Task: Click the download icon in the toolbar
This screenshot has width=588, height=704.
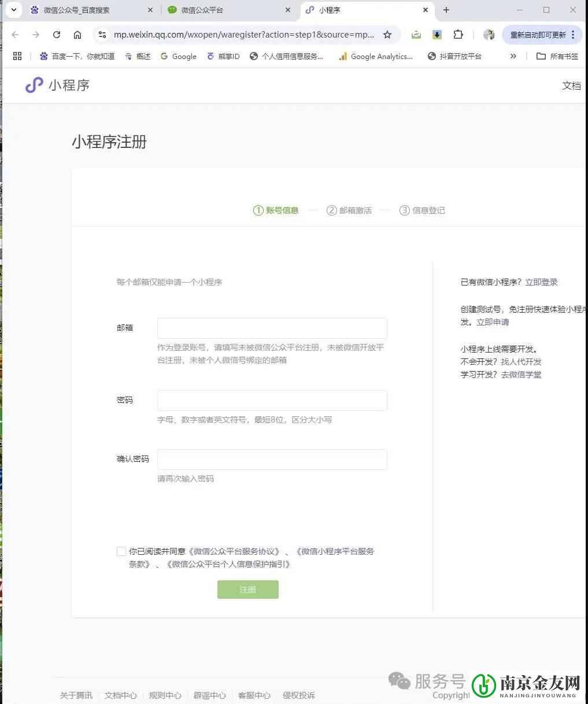Action: pos(437,35)
